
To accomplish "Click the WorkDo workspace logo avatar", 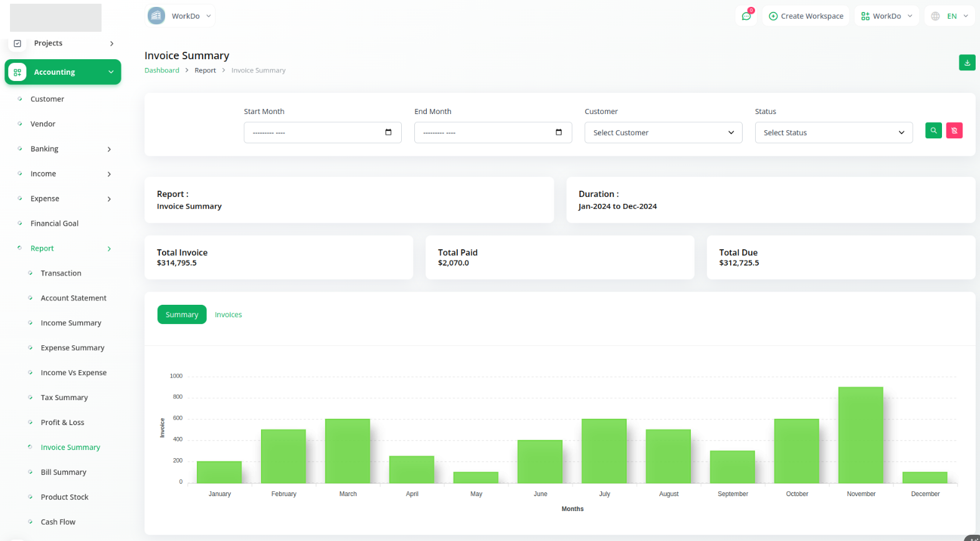I will 156,16.
